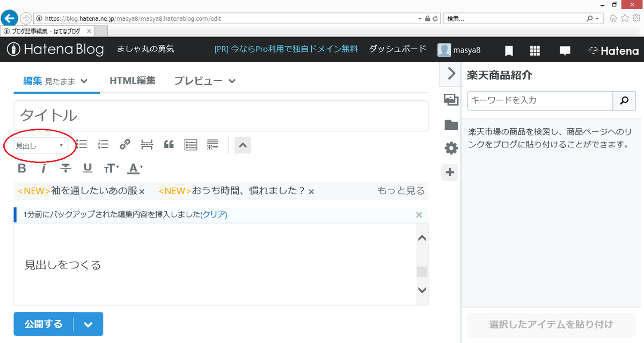The width and height of the screenshot is (644, 343).
Task: Click into the body text 見出しをつくる
Action: point(63,265)
